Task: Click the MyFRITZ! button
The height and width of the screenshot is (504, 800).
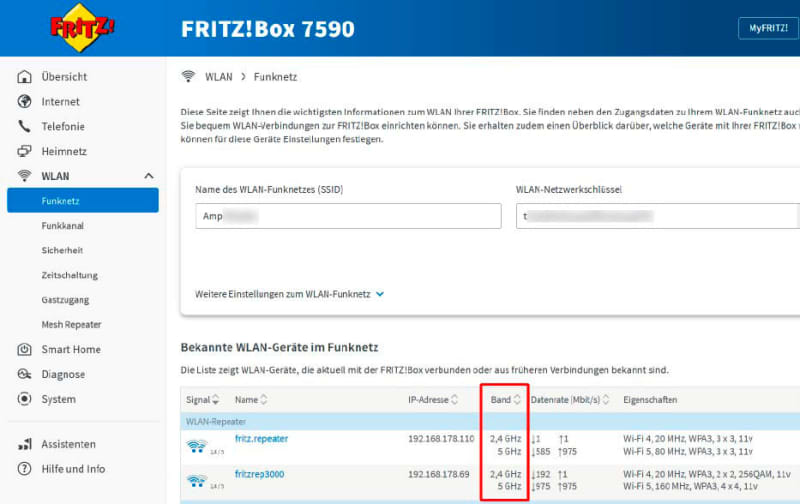Action: 768,28
